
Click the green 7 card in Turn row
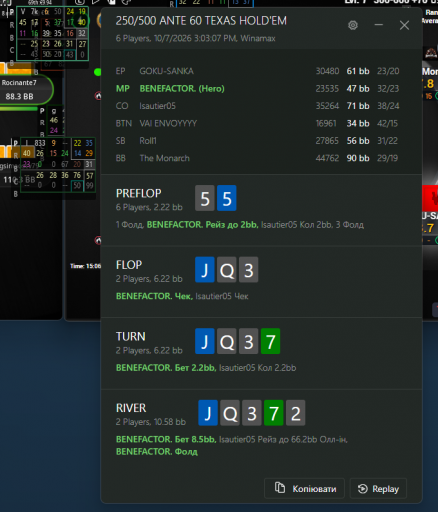pos(270,341)
